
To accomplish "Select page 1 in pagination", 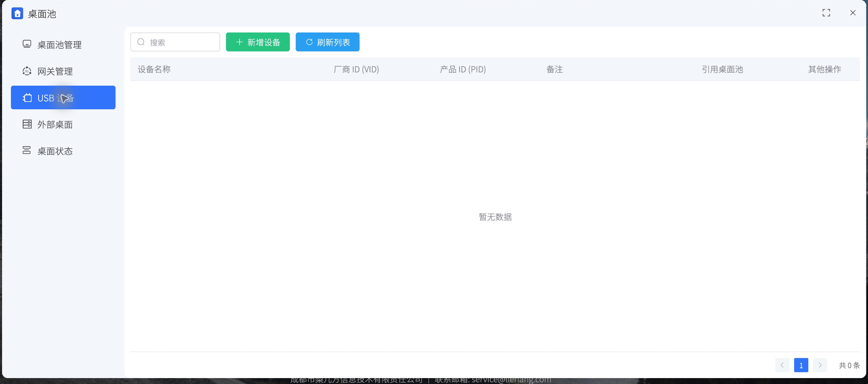I will coord(801,365).
